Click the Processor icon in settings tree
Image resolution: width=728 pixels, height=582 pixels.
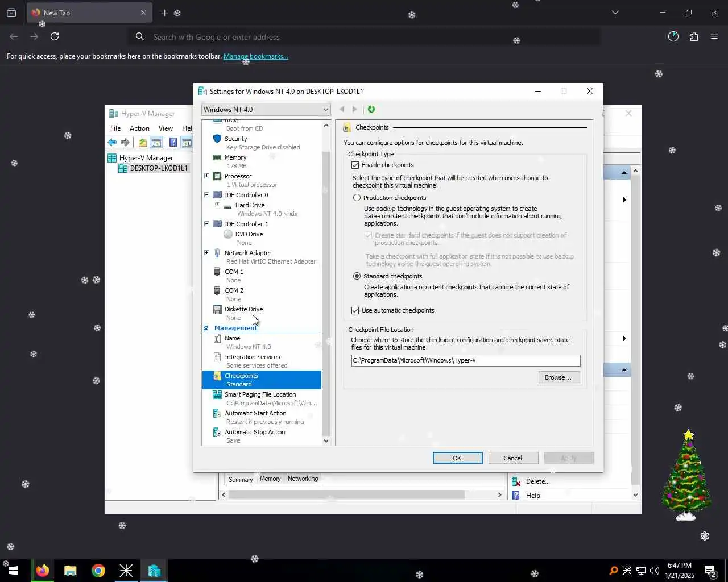point(217,176)
